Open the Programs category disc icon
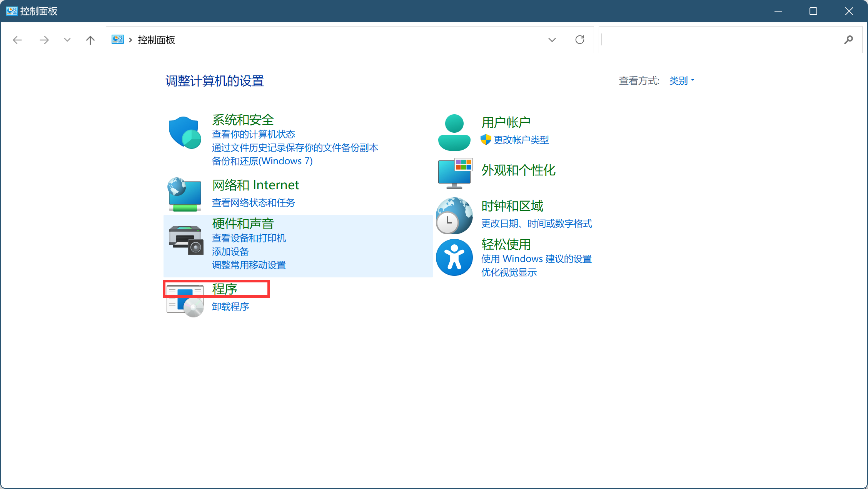Viewport: 868px width, 489px height. (185, 302)
